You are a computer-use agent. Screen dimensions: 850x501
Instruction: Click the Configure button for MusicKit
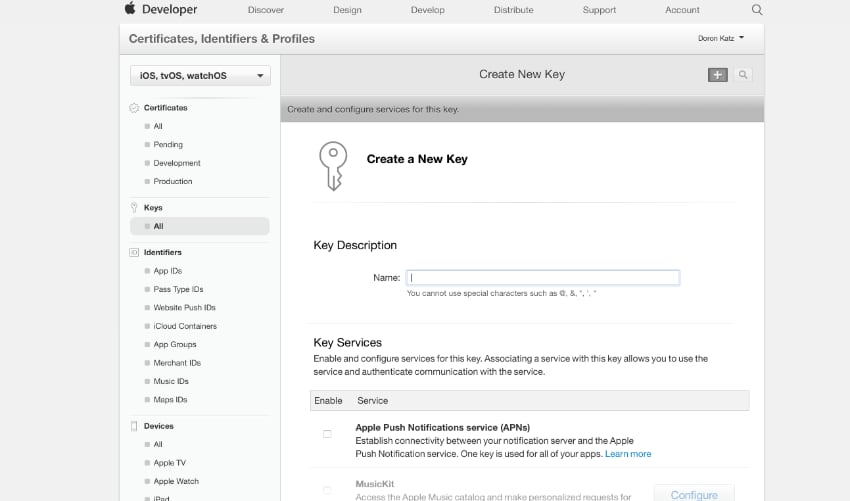coord(694,494)
